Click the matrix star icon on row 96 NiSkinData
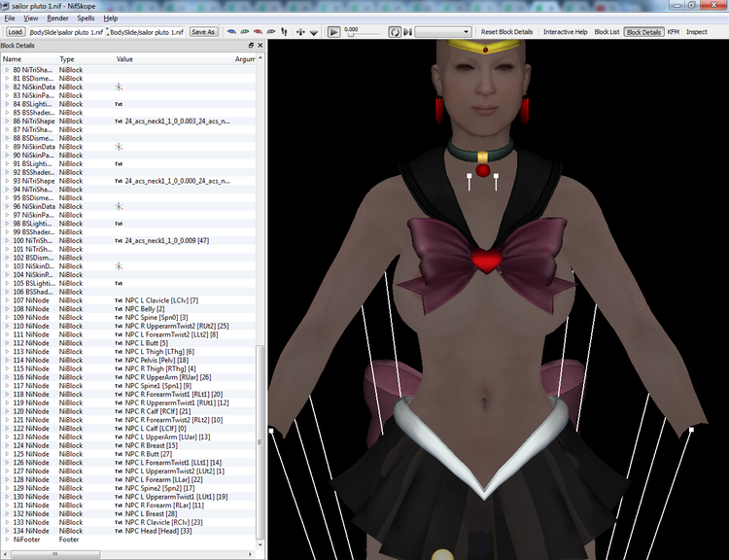The width and height of the screenshot is (729, 560). coord(119,206)
